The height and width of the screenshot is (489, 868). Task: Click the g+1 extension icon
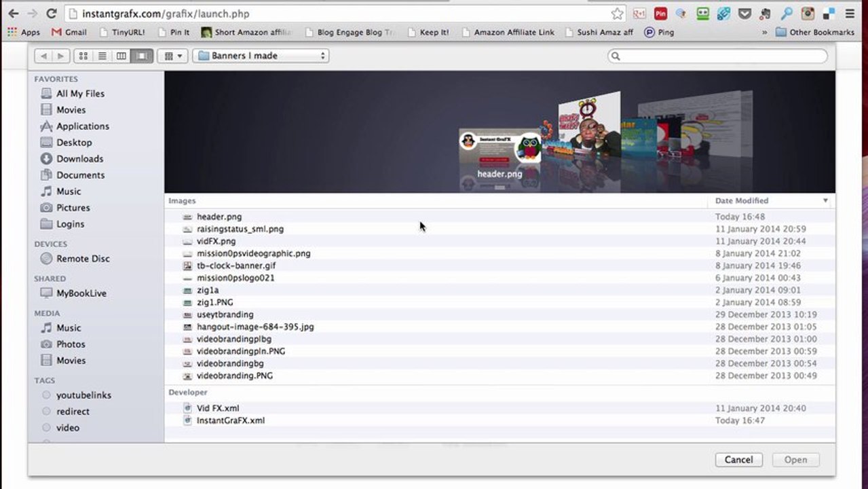coord(639,14)
